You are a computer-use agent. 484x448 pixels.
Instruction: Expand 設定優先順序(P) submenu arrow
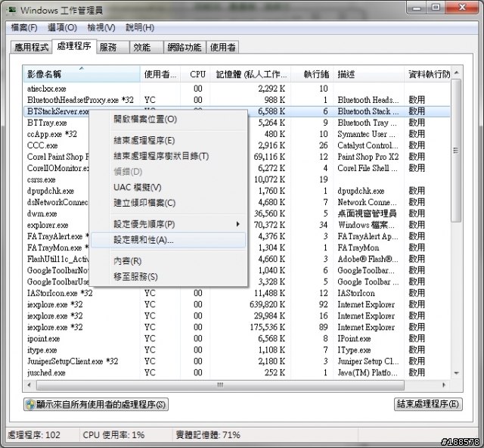coord(237,224)
